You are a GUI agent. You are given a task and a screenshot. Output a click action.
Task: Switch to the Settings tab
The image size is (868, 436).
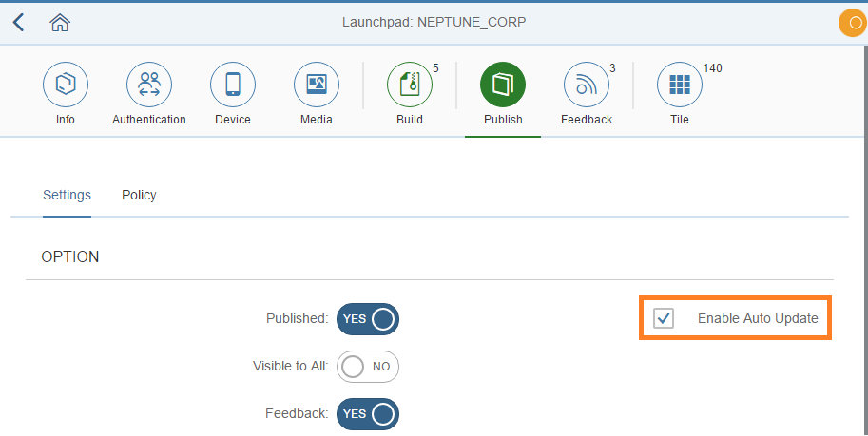[67, 195]
